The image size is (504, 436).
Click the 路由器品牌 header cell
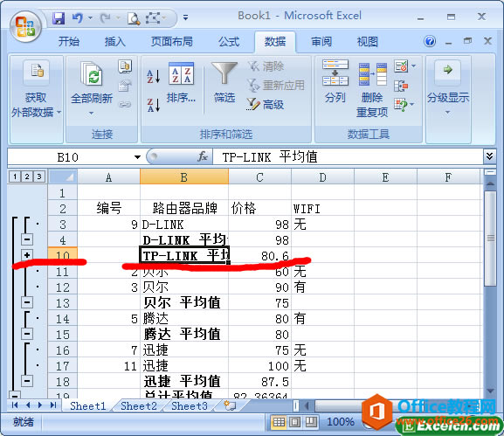184,208
